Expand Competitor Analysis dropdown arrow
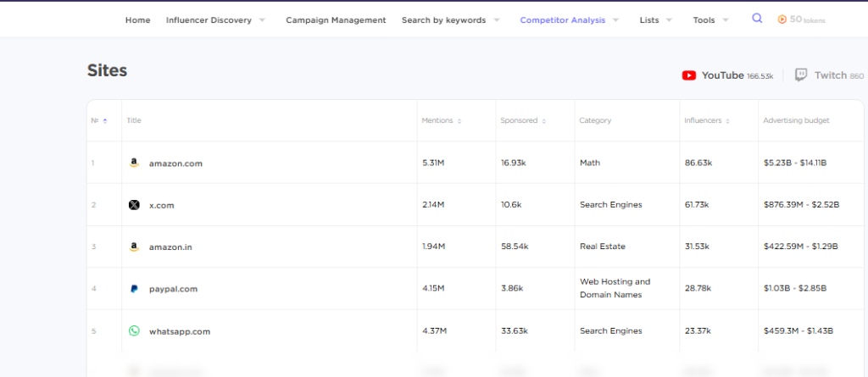Viewport: 868px width, 377px height. point(615,20)
